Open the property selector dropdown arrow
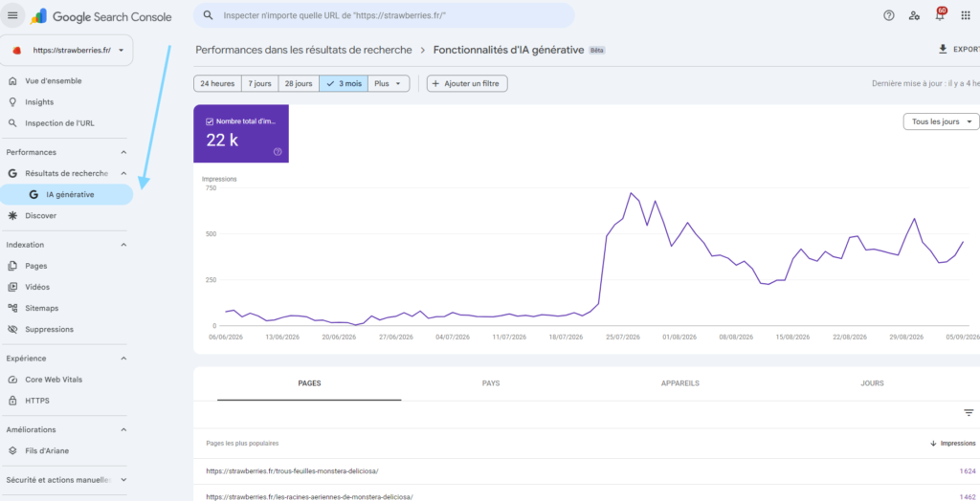The width and height of the screenshot is (980, 501). pyautogui.click(x=121, y=50)
